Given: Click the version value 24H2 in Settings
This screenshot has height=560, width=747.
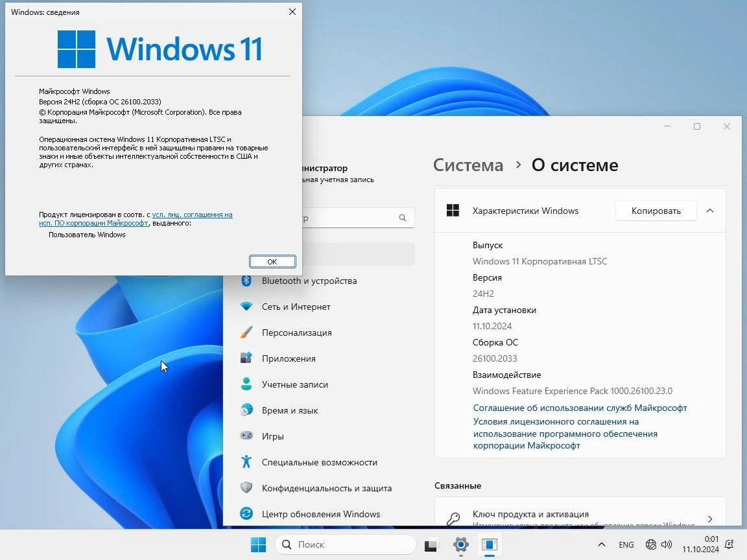Looking at the screenshot, I should click(483, 294).
